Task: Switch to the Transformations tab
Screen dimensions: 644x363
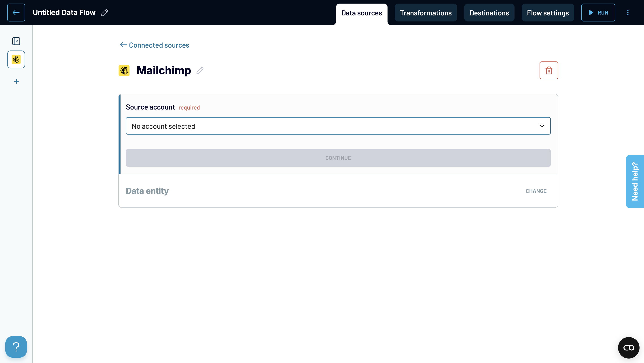Action: point(426,13)
